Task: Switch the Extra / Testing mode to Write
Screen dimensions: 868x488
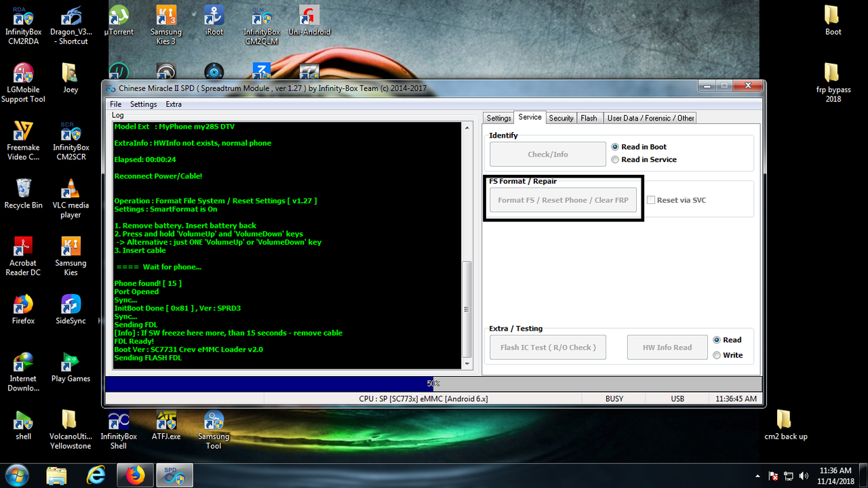Action: [717, 354]
